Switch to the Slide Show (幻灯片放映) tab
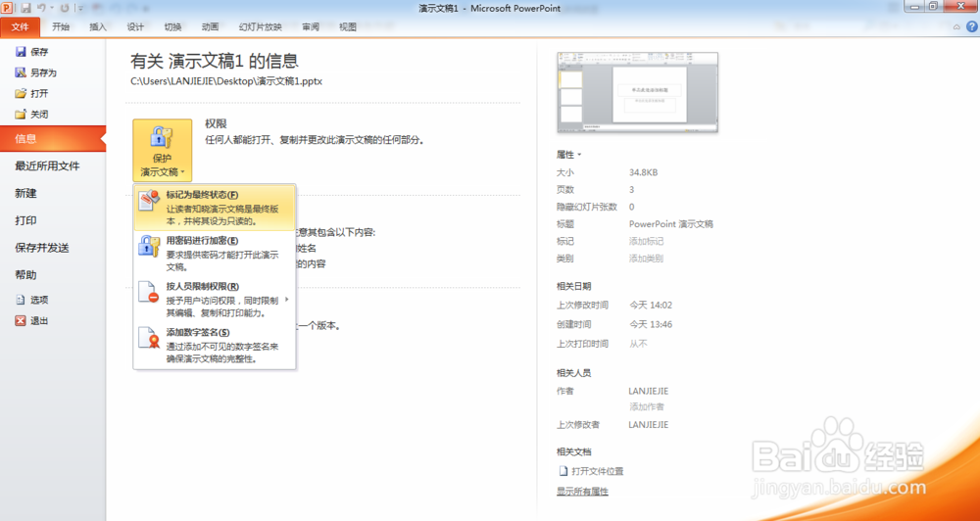This screenshot has height=521, width=980. [261, 26]
